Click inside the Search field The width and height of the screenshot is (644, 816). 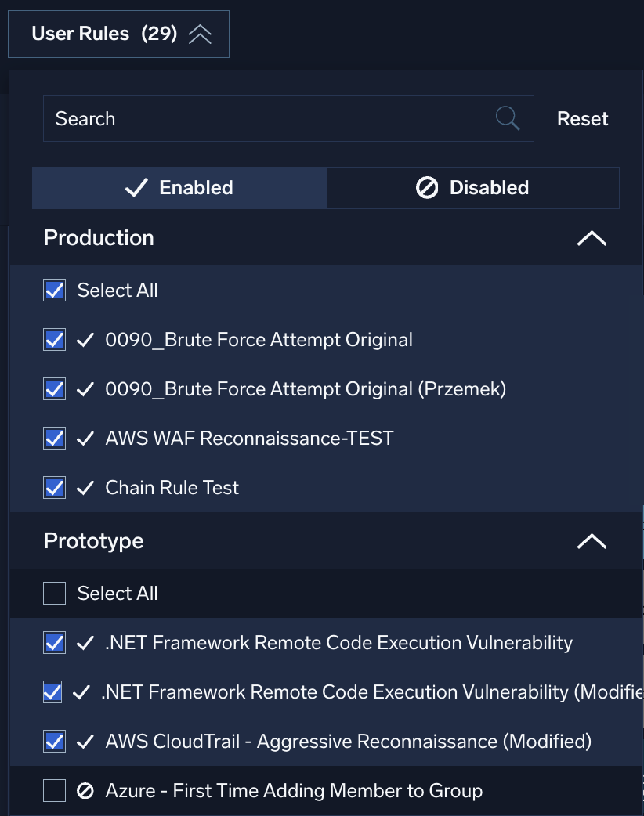point(235,117)
